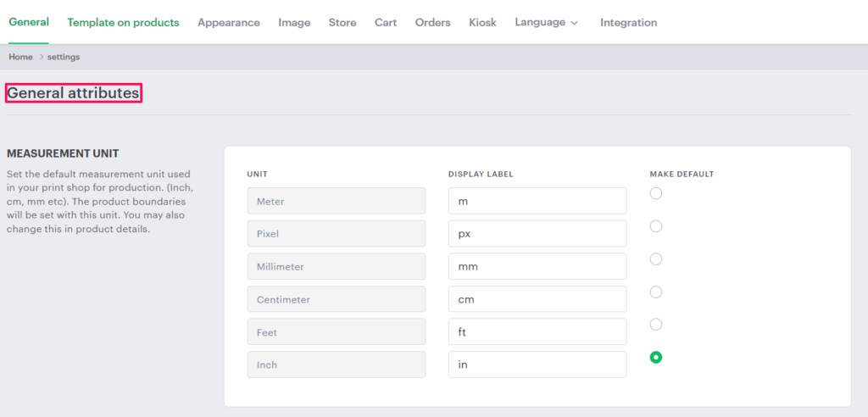Make Feet the default unit

point(656,325)
